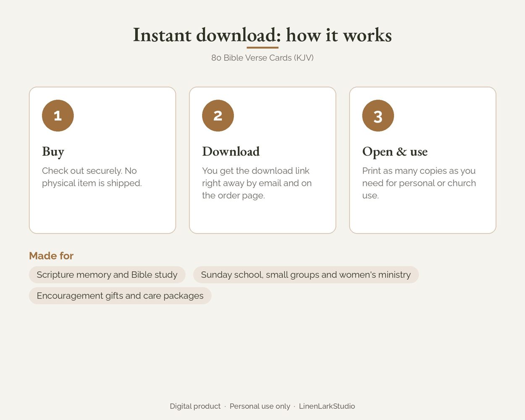Image resolution: width=525 pixels, height=420 pixels.
Task: Select the "Instant download: how it works" heading
Action: [x=262, y=35]
